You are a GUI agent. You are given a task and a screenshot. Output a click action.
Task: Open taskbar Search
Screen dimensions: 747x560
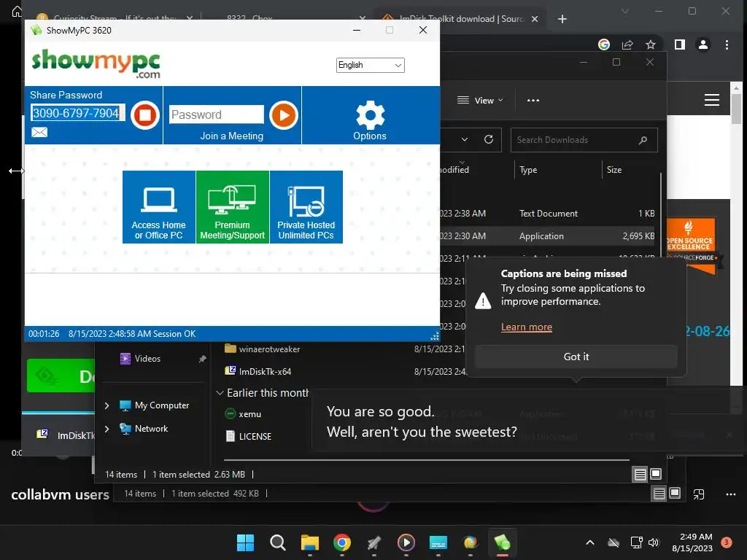click(277, 542)
